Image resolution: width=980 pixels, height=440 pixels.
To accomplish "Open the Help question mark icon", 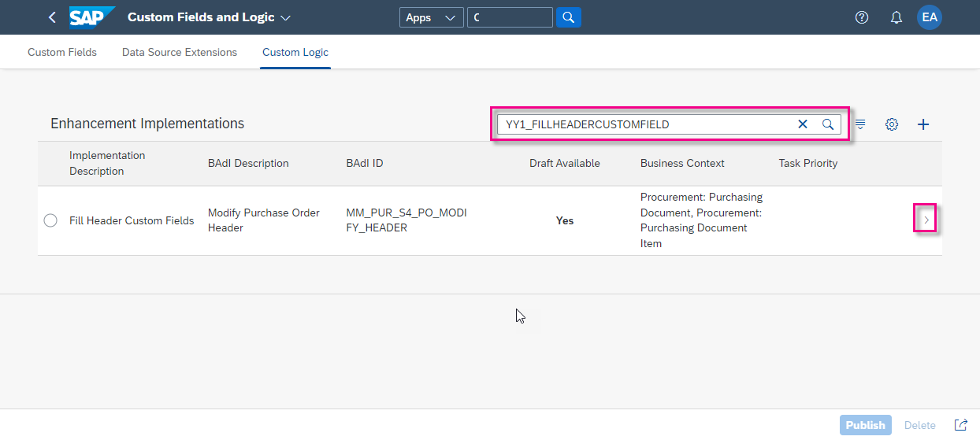I will 862,17.
